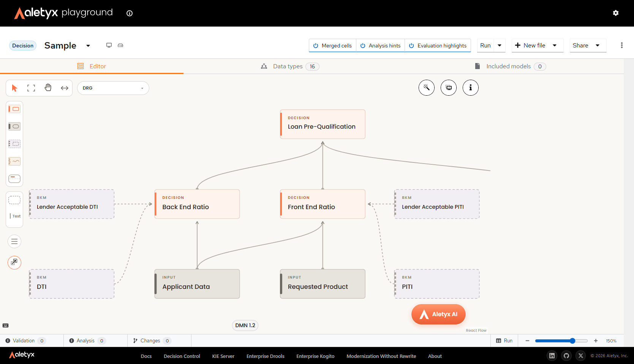The width and height of the screenshot is (634, 364).
Task: Pick the Decision node palette icon
Action: [x=14, y=109]
